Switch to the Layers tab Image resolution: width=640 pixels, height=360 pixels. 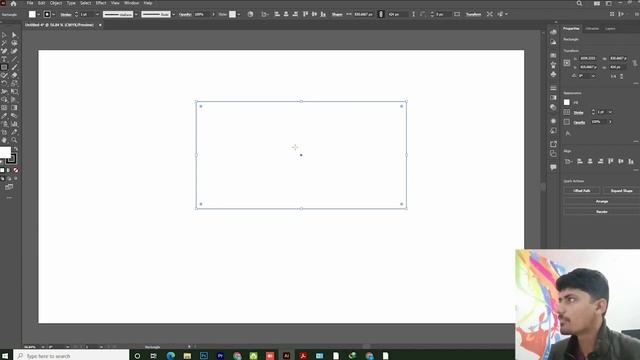(x=610, y=29)
